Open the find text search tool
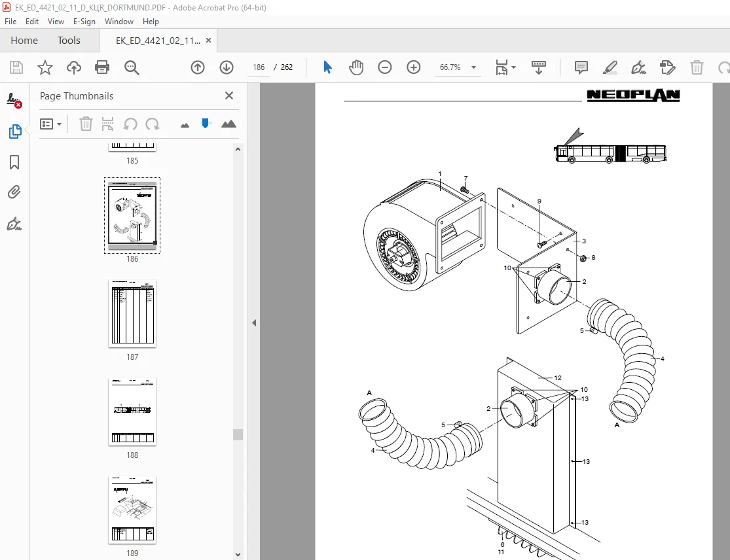This screenshot has width=730, height=560. pyautogui.click(x=132, y=67)
